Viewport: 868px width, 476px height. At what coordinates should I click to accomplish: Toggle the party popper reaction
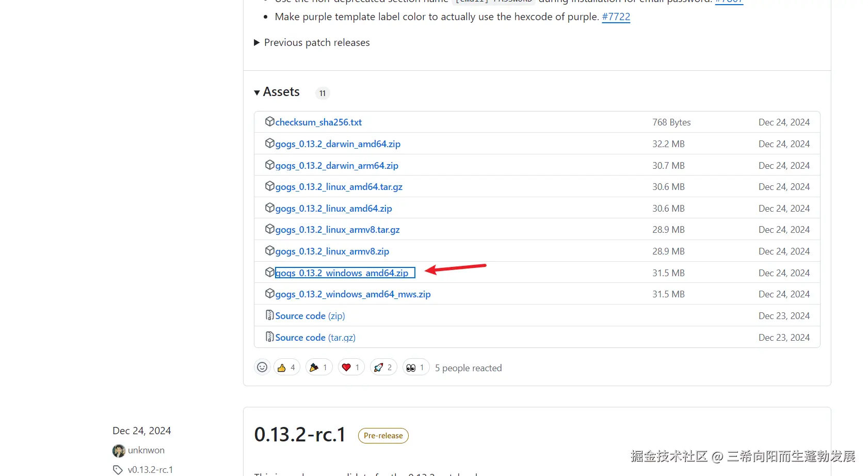pyautogui.click(x=319, y=367)
